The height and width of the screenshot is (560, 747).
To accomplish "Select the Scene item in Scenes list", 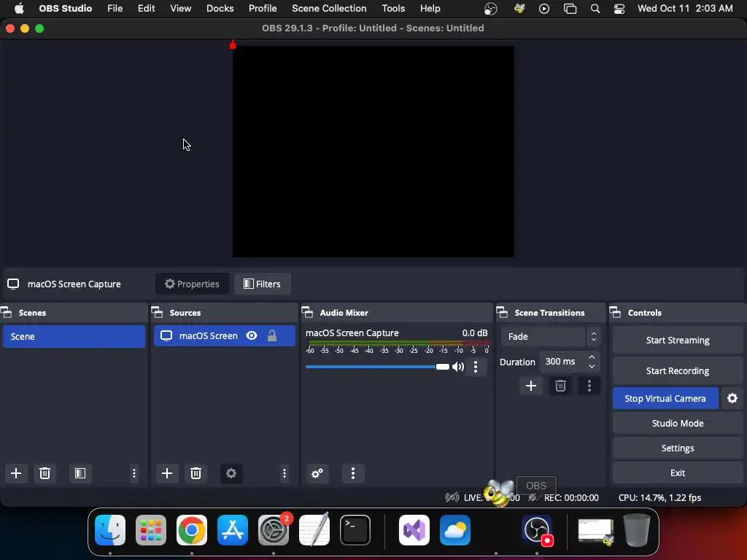I will coord(74,336).
